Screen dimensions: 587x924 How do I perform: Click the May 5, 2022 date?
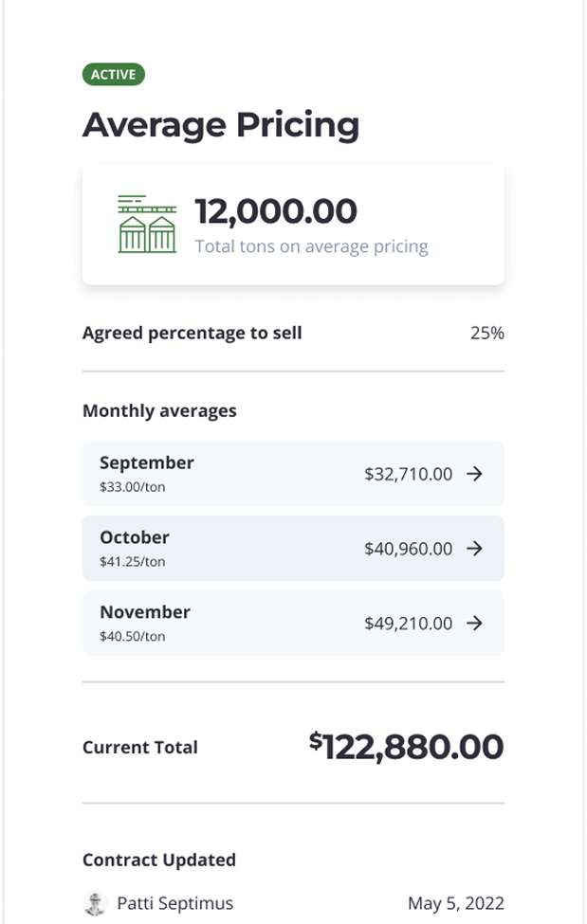pyautogui.click(x=455, y=903)
